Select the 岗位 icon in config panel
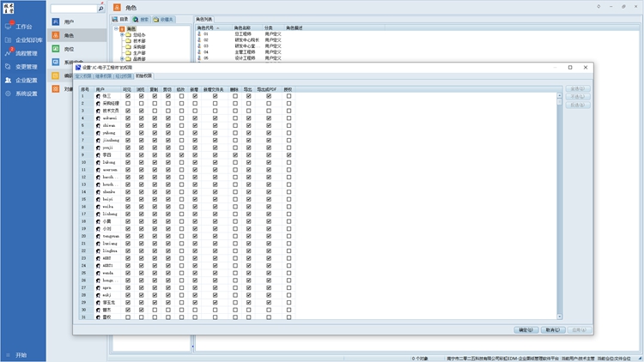 tap(56, 50)
